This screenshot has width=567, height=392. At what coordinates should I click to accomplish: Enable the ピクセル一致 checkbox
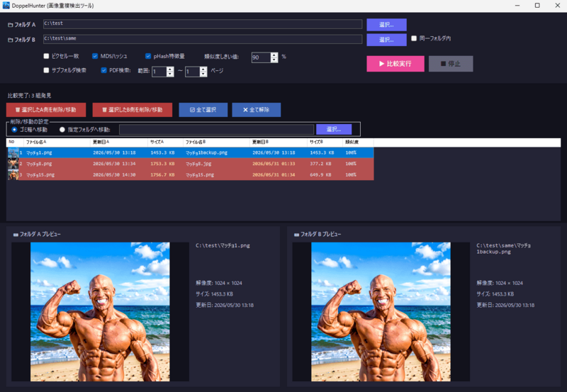(46, 56)
